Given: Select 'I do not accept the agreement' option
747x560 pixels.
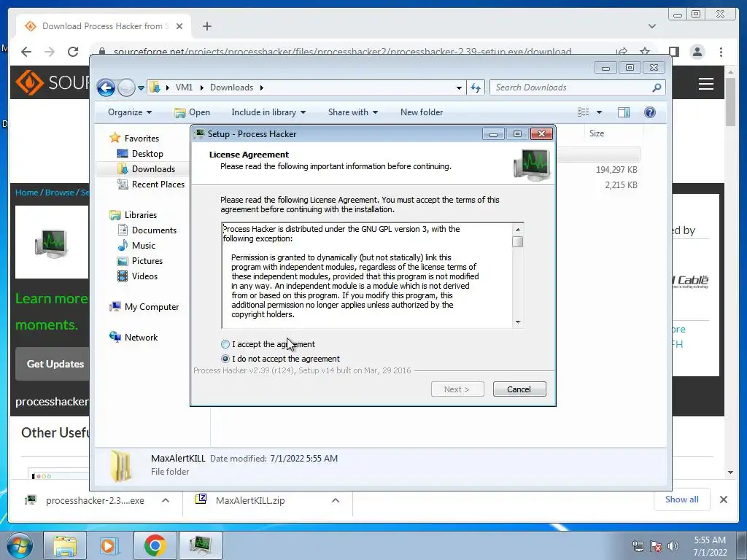Looking at the screenshot, I should click(x=225, y=359).
